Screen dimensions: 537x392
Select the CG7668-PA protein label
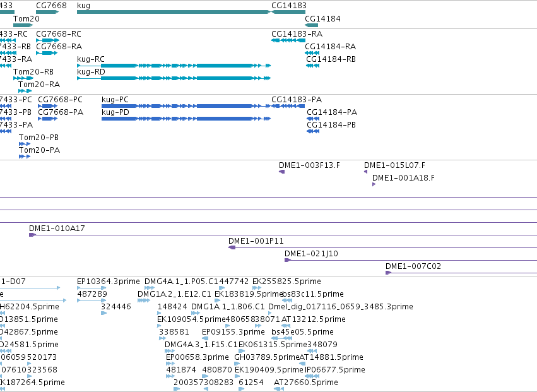tap(61, 112)
